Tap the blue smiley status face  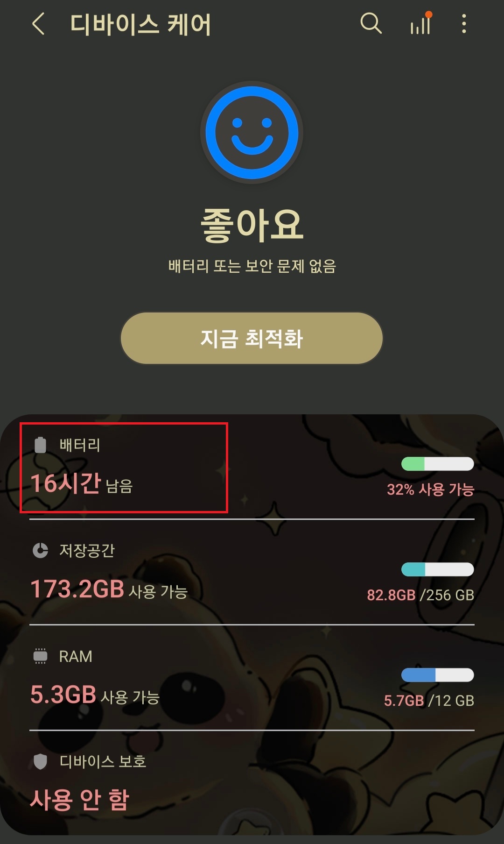(x=252, y=133)
